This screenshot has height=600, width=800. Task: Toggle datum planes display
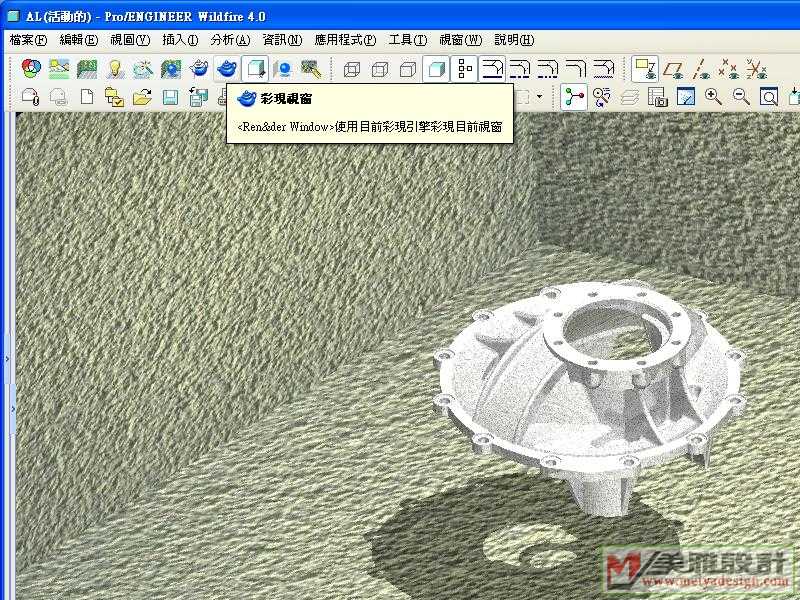coord(673,69)
